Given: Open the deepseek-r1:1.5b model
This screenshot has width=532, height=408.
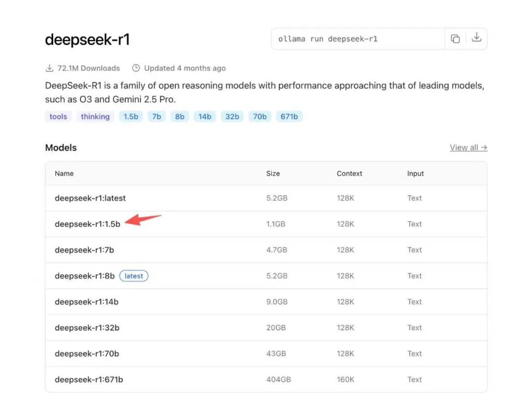Looking at the screenshot, I should (88, 224).
